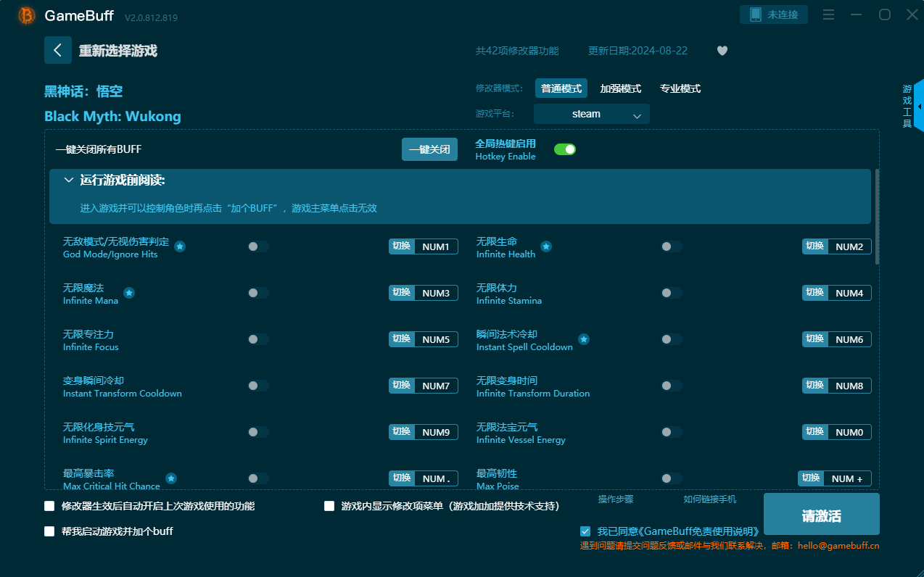This screenshot has height=577, width=924.
Task: Open the 切换 hotkey dropdown for NUM6
Action: 815,339
